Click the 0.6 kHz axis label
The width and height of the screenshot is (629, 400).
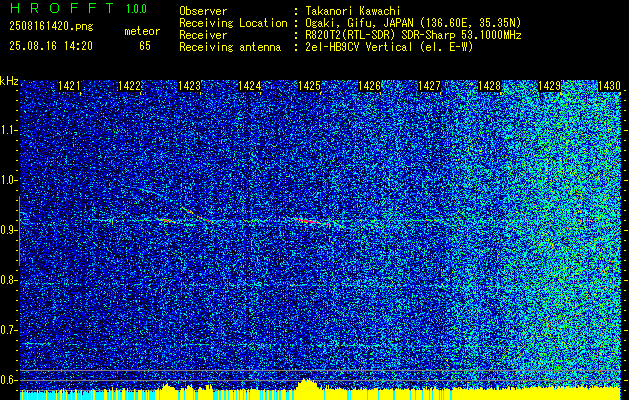point(8,380)
